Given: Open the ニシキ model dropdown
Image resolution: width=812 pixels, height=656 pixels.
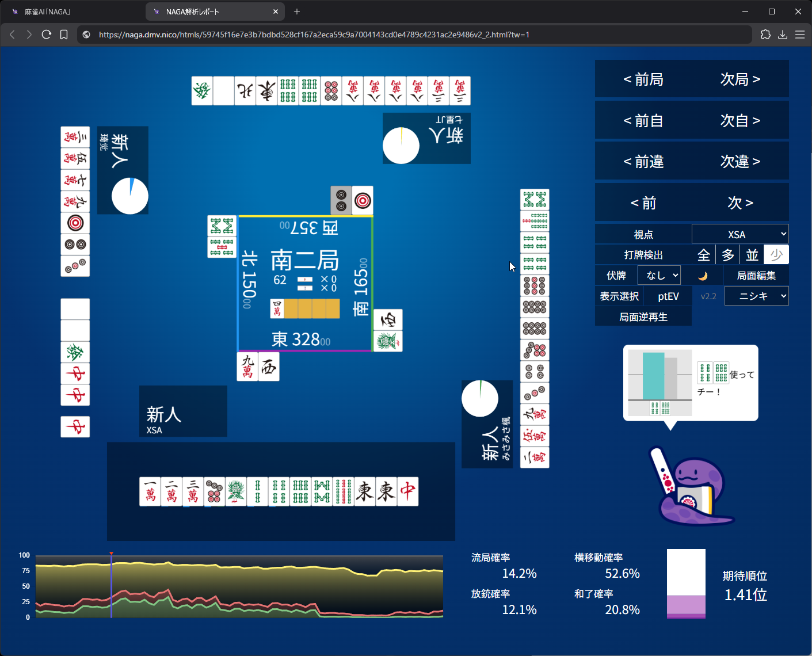Looking at the screenshot, I should click(x=756, y=296).
